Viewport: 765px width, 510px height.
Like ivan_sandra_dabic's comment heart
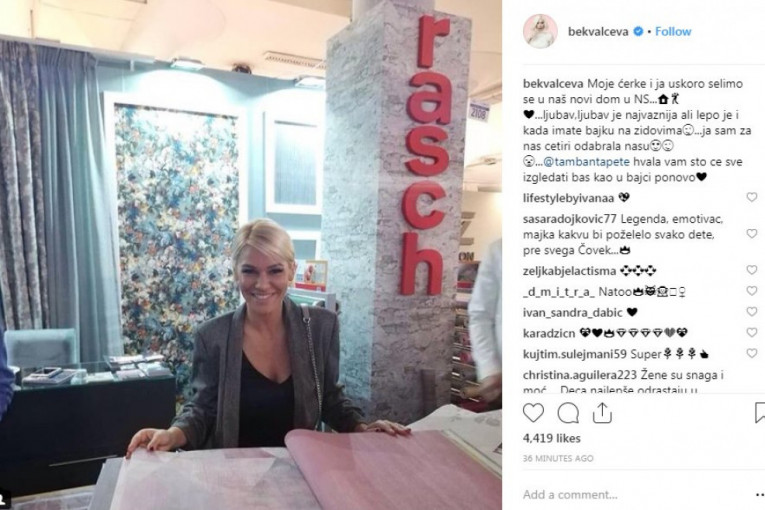tap(751, 311)
